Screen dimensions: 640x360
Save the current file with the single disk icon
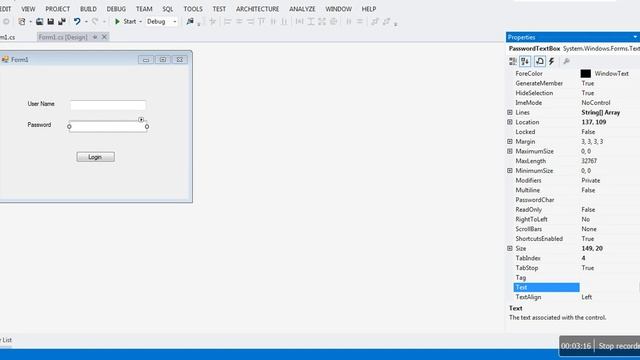[51, 22]
